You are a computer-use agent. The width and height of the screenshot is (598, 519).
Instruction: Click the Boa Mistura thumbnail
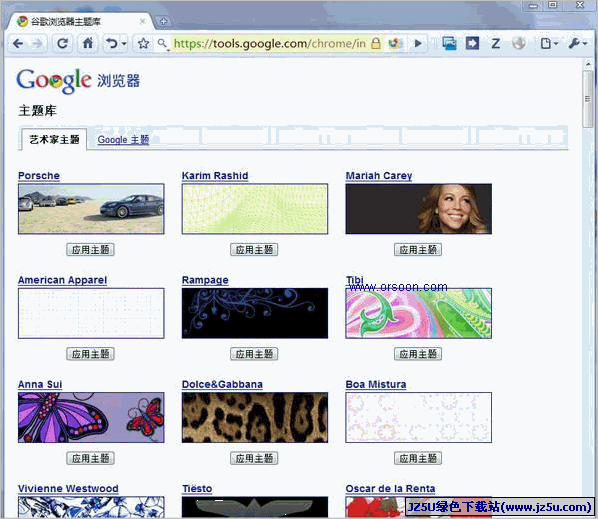418,418
